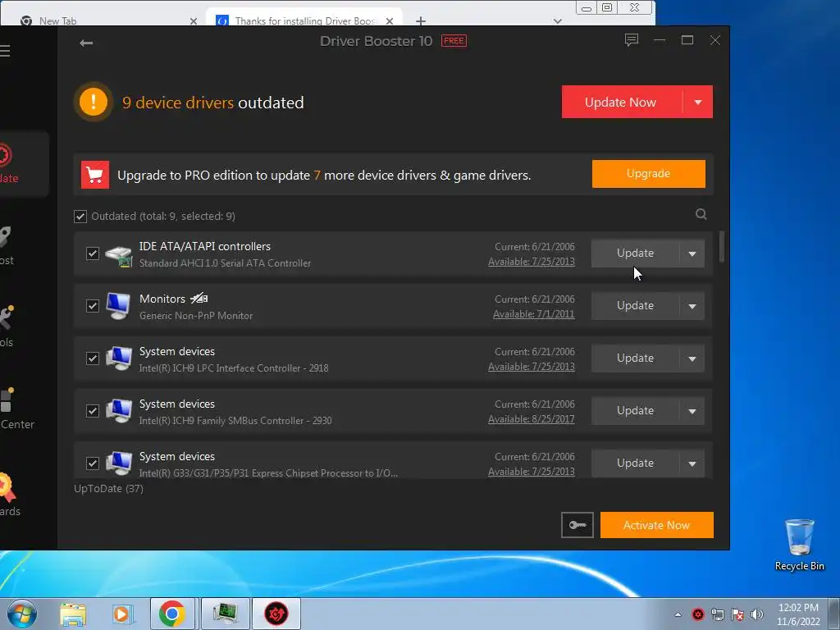The height and width of the screenshot is (630, 840).
Task: Click the orange warning exclamation icon
Action: [x=94, y=102]
